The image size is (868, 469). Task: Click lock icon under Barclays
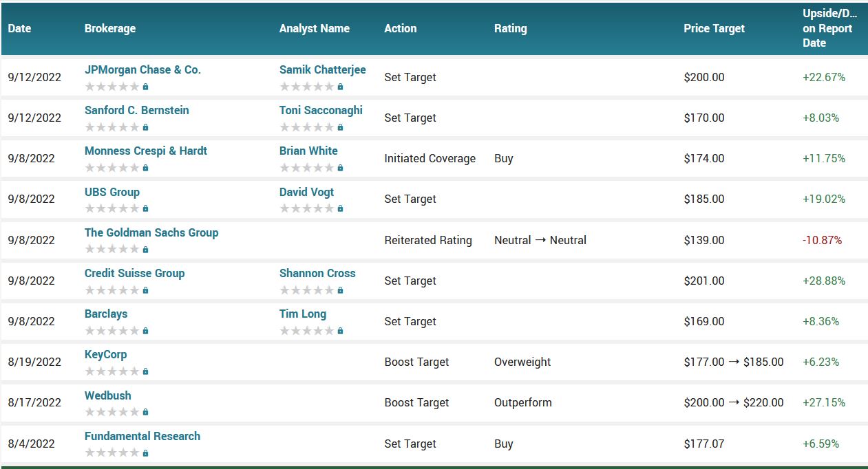pyautogui.click(x=145, y=331)
